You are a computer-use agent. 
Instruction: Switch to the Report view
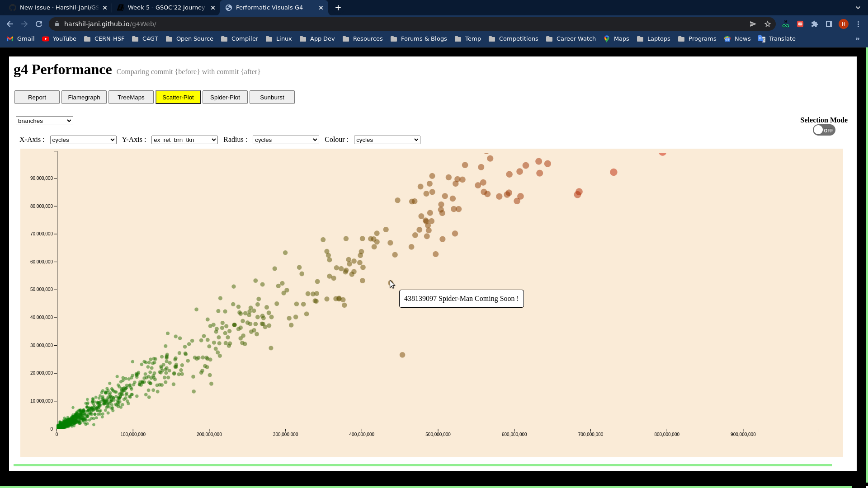pyautogui.click(x=37, y=97)
